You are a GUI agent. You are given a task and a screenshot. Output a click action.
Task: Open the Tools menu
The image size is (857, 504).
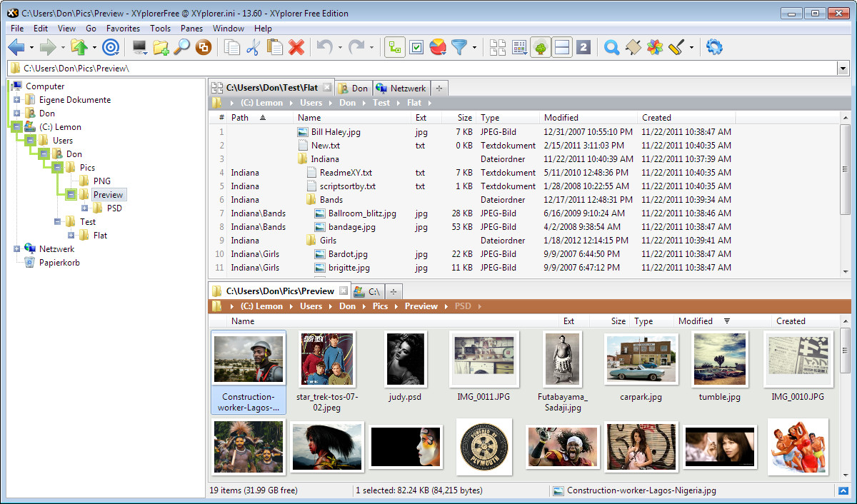coord(160,29)
